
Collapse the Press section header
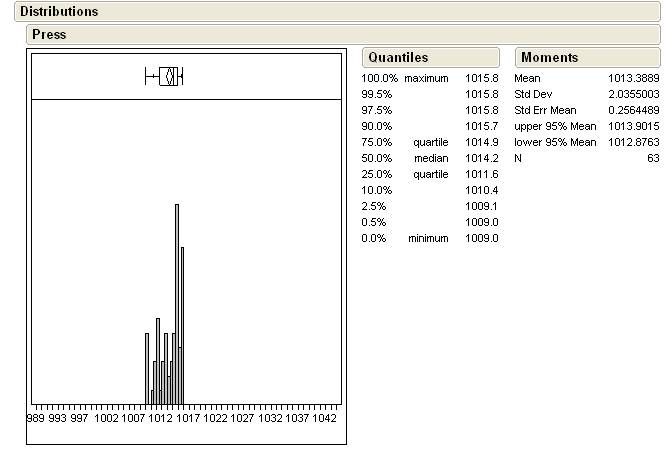point(49,34)
